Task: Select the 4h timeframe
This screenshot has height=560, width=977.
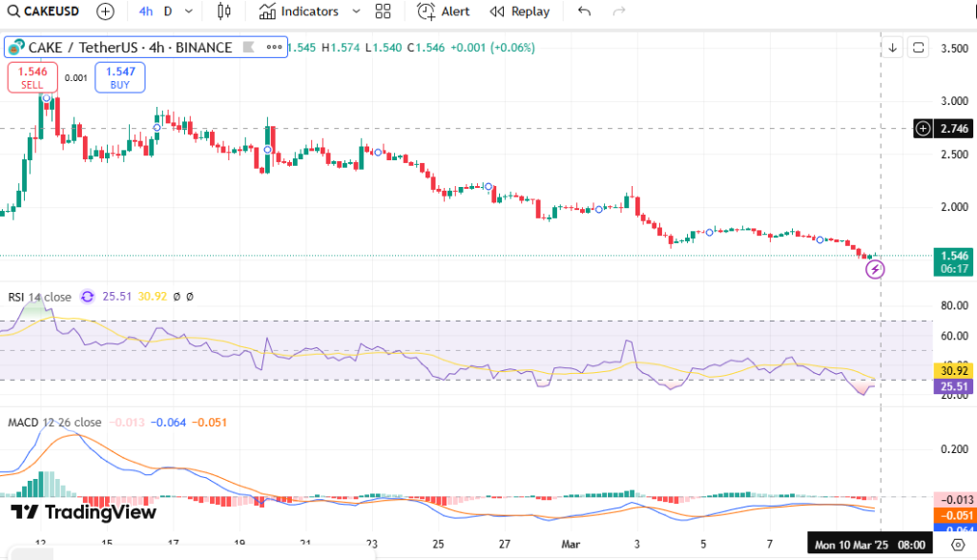Action: point(146,11)
